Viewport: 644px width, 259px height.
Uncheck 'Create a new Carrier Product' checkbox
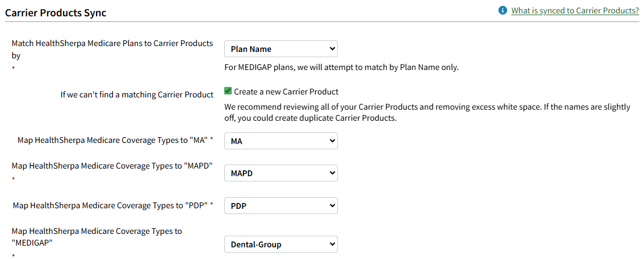[228, 91]
